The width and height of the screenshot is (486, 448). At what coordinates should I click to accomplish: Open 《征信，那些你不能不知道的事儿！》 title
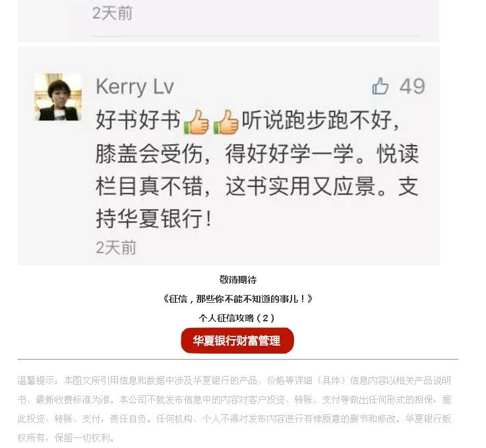pyautogui.click(x=238, y=299)
